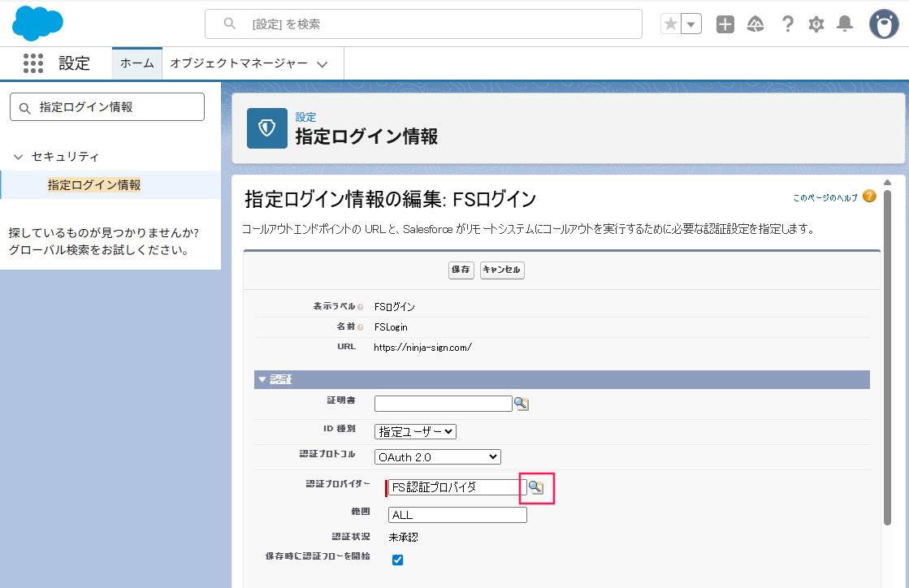Click the FSLogin name value
The width and height of the screenshot is (909, 588).
point(391,327)
